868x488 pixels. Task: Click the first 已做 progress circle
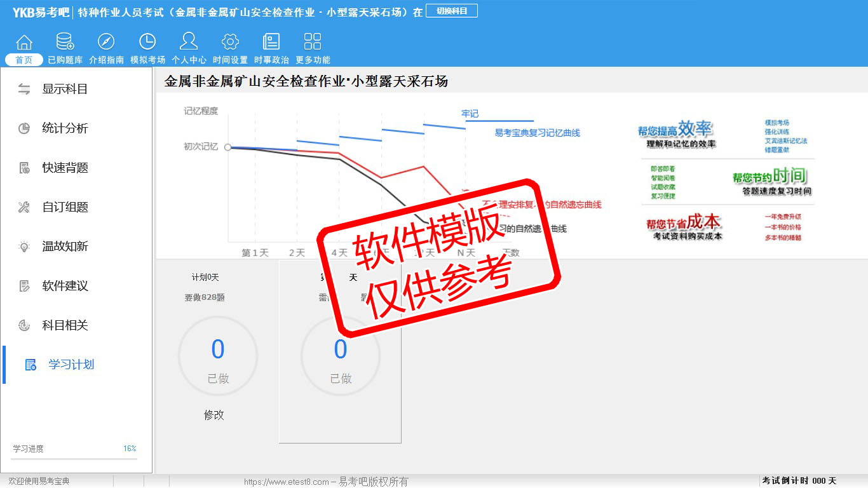click(218, 356)
